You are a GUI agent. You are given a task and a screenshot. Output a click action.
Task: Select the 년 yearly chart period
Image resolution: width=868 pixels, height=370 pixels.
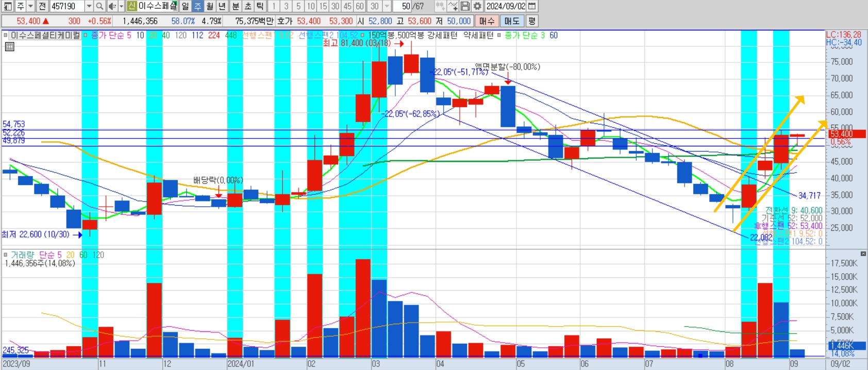tap(222, 6)
